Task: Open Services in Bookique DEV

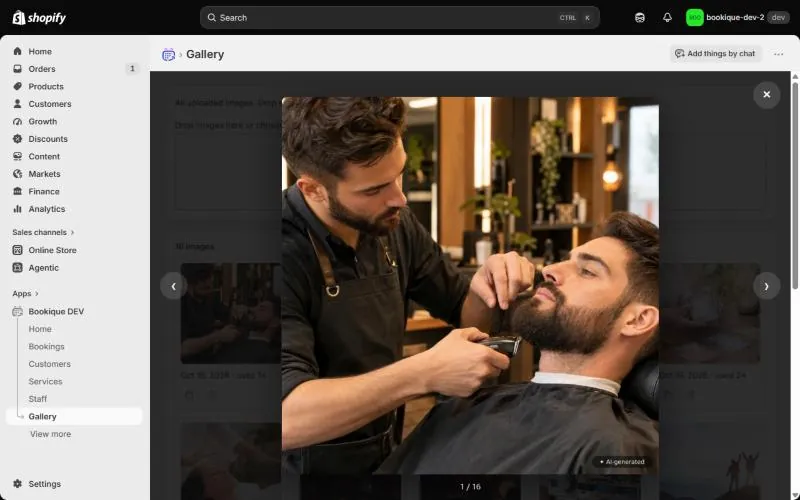Action: 45,382
